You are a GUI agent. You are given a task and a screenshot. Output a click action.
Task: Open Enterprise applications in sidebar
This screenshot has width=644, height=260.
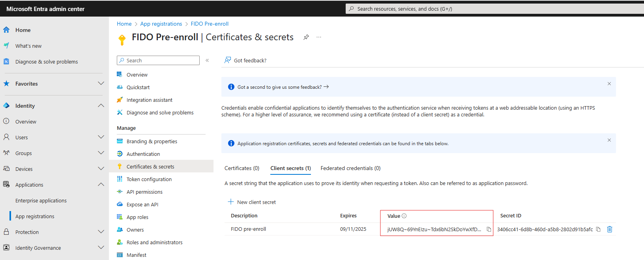tap(41, 200)
